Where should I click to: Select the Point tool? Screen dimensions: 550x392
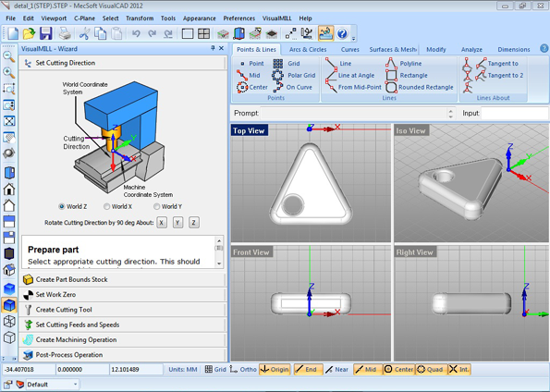(x=251, y=64)
